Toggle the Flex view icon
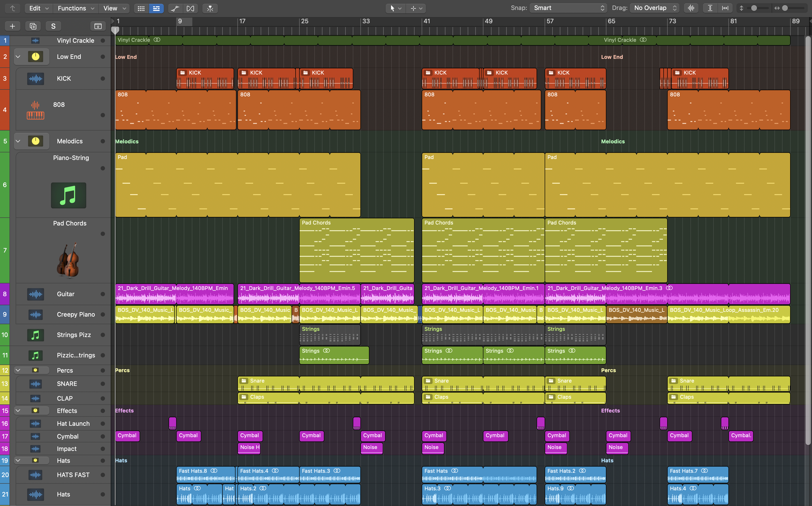This screenshot has width=812, height=506. [x=190, y=8]
